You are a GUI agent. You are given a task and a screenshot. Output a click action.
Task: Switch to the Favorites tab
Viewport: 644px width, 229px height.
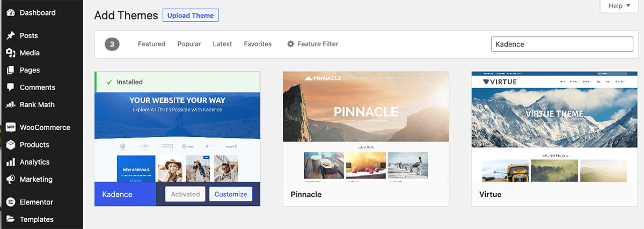(258, 44)
